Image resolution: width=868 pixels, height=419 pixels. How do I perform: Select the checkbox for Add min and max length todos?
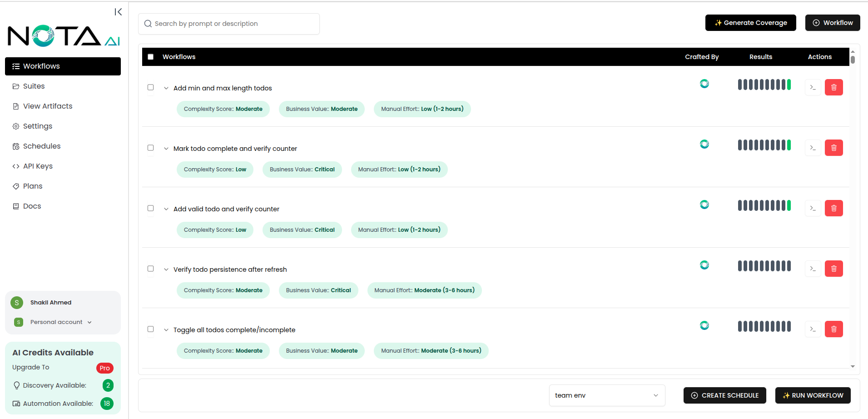coord(150,87)
